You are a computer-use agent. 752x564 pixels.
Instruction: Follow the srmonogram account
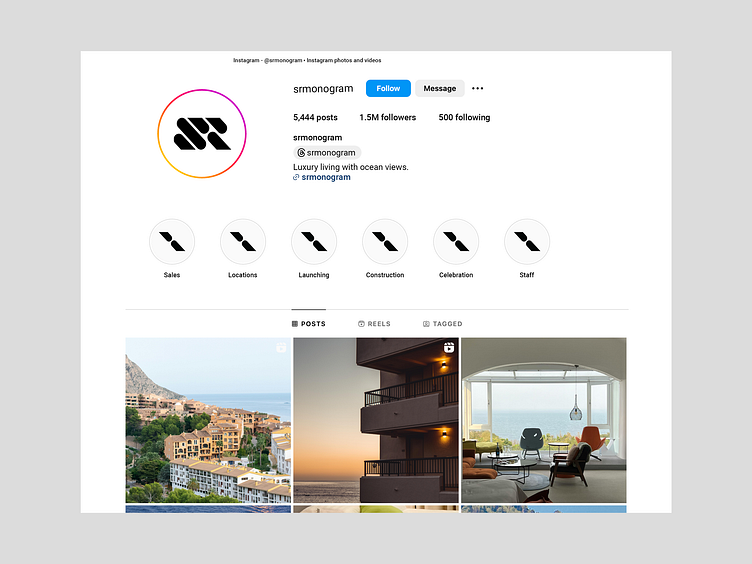[x=388, y=88]
